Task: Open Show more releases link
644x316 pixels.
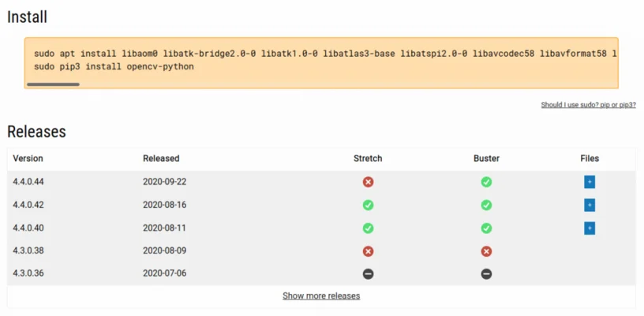Action: coord(321,296)
